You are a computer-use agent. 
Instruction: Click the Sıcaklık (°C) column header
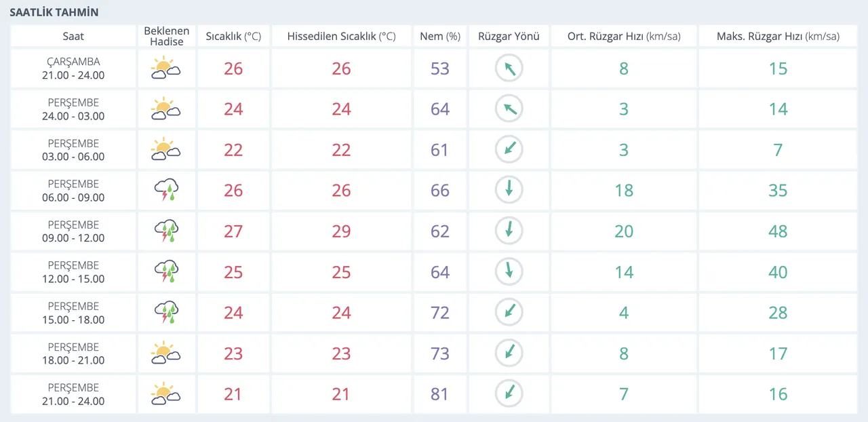coord(233,37)
